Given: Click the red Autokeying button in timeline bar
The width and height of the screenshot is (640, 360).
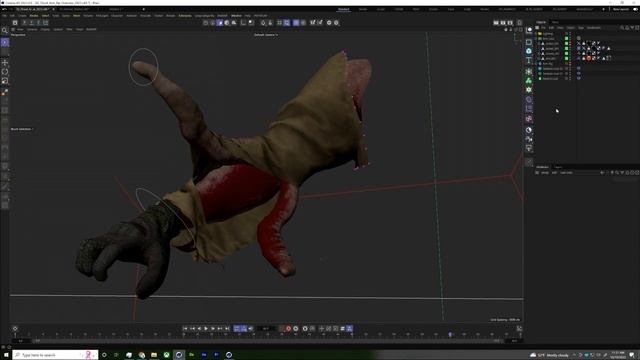Looking at the screenshot, I should pos(288,329).
